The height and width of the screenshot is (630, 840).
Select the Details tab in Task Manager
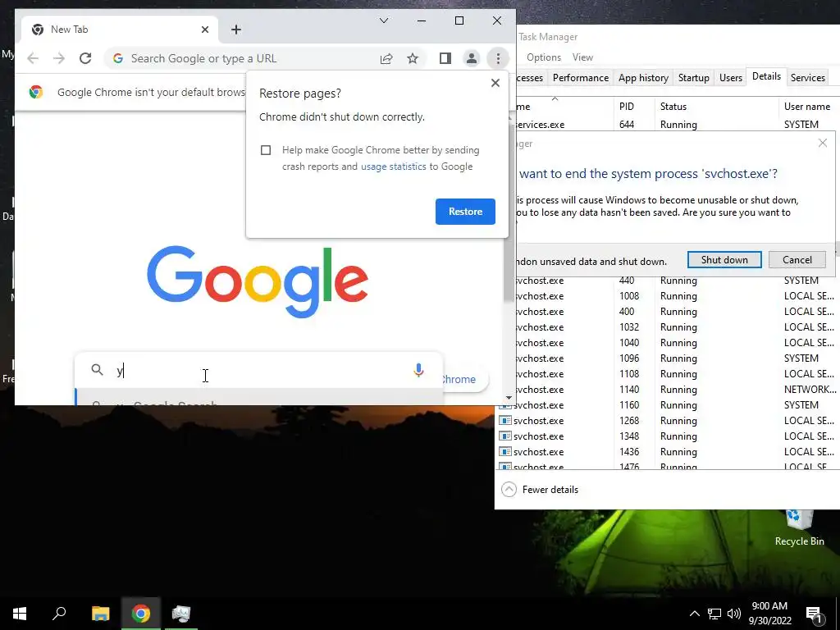766,76
